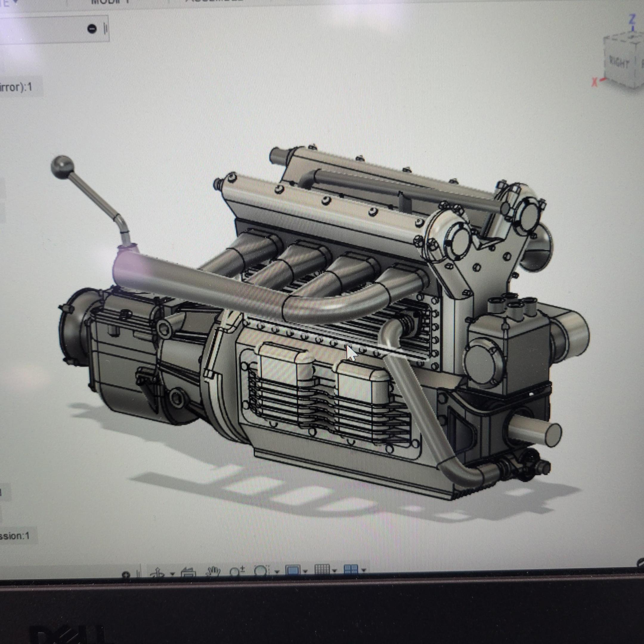Click the Orbit navigation tool icon

coord(158,572)
